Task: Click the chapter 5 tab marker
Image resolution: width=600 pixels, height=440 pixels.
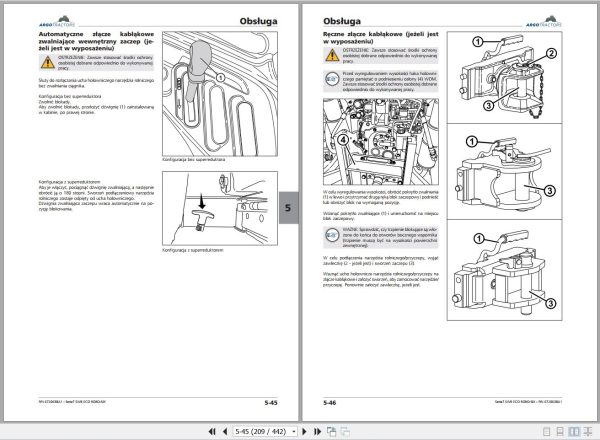Action: (288, 208)
